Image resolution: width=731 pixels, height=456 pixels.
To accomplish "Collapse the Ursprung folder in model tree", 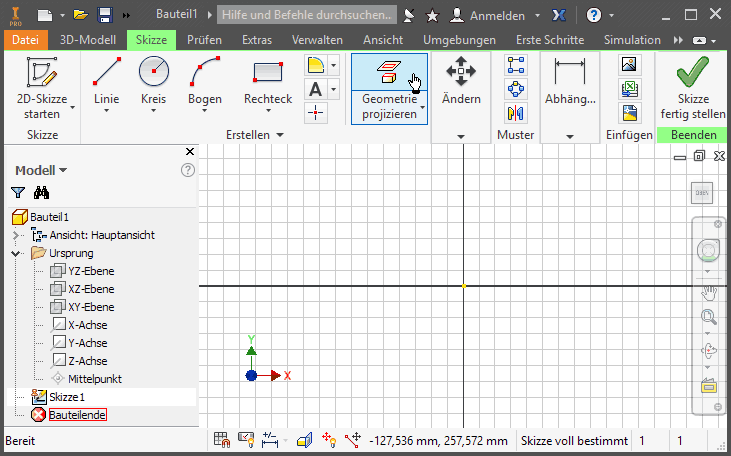I will (16, 253).
